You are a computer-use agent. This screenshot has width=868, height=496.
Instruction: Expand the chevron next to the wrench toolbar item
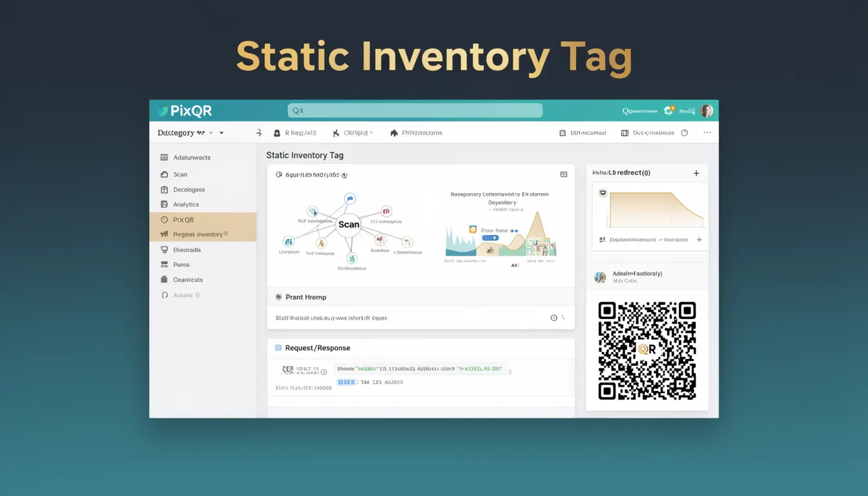371,133
